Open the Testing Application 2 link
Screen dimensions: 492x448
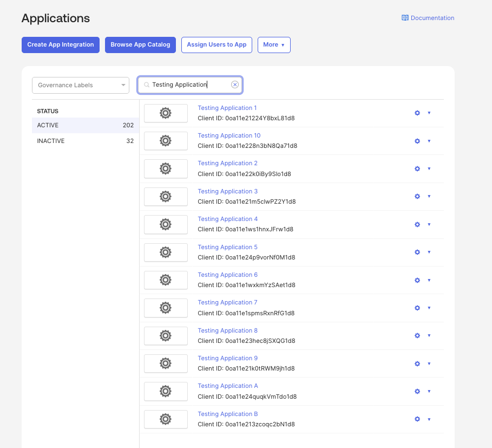click(x=227, y=163)
